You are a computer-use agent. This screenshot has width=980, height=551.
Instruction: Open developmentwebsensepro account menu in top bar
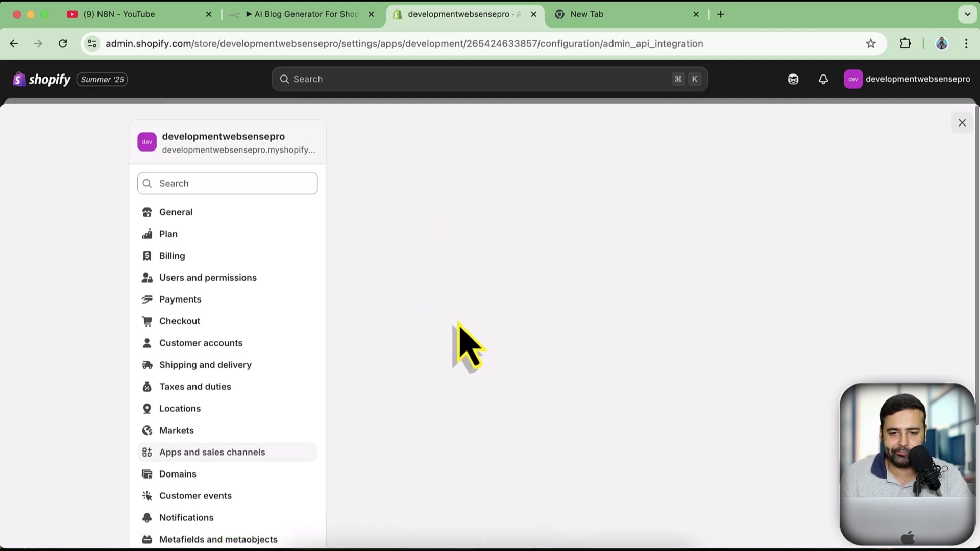906,79
